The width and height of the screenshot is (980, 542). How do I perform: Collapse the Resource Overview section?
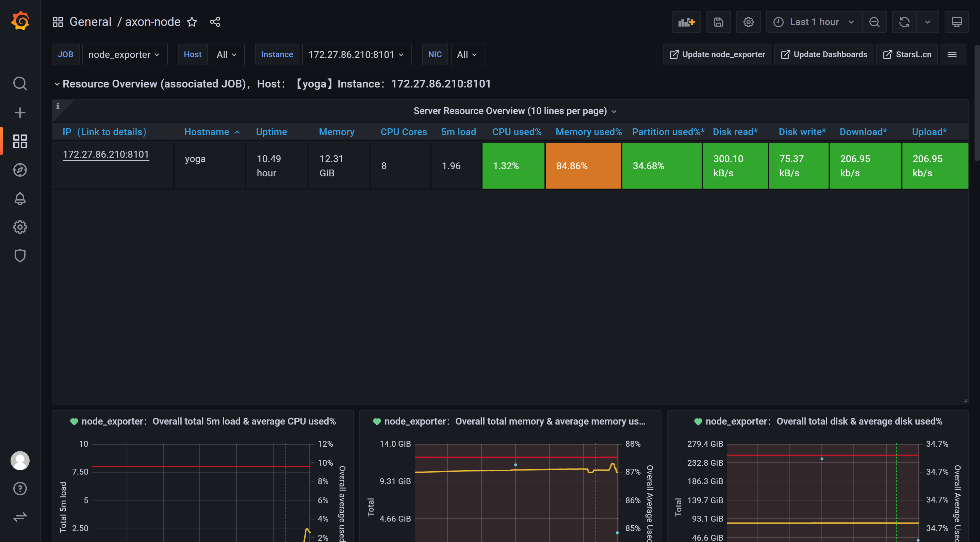pos(57,83)
